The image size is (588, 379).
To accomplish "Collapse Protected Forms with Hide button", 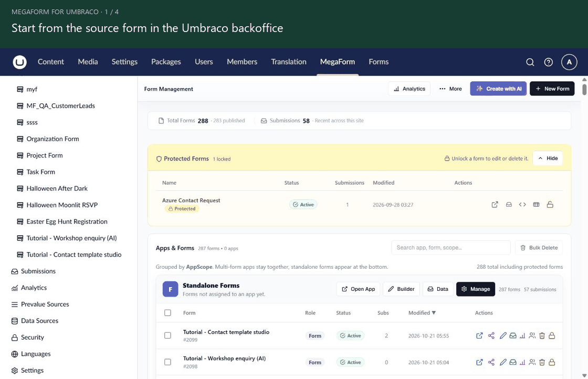I will pyautogui.click(x=548, y=158).
